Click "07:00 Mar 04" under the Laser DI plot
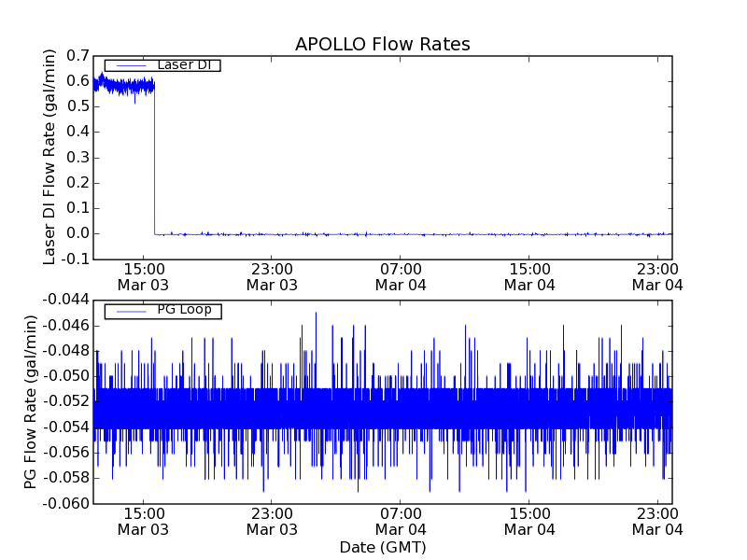747x560 pixels. tap(401, 277)
